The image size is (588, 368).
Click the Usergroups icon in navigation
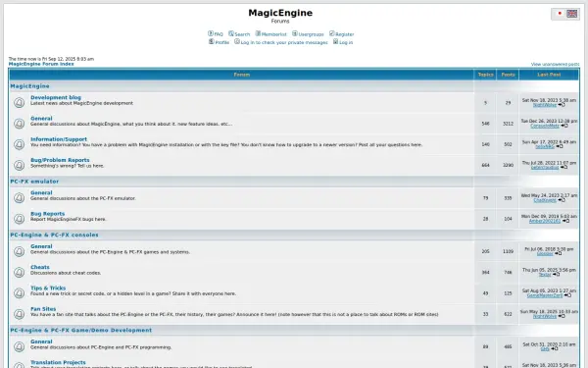tap(295, 33)
